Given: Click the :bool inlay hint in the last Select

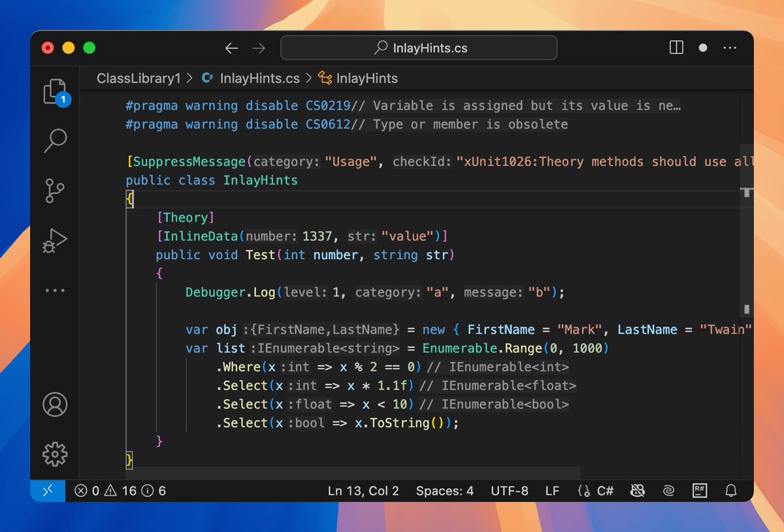Looking at the screenshot, I should 306,423.
